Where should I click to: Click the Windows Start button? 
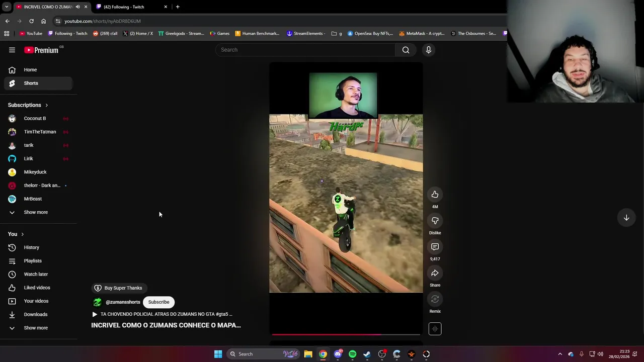click(x=218, y=354)
